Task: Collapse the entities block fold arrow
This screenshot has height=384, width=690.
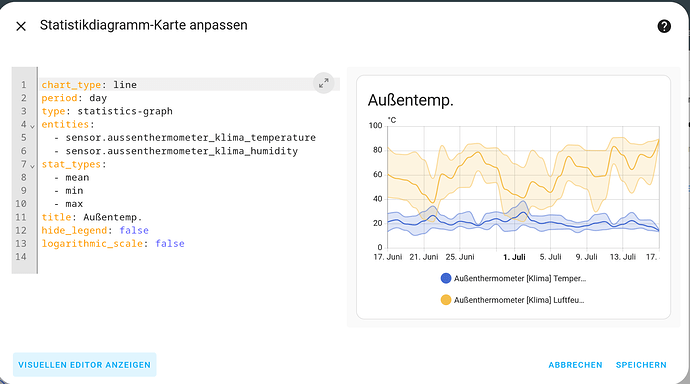Action: point(33,126)
